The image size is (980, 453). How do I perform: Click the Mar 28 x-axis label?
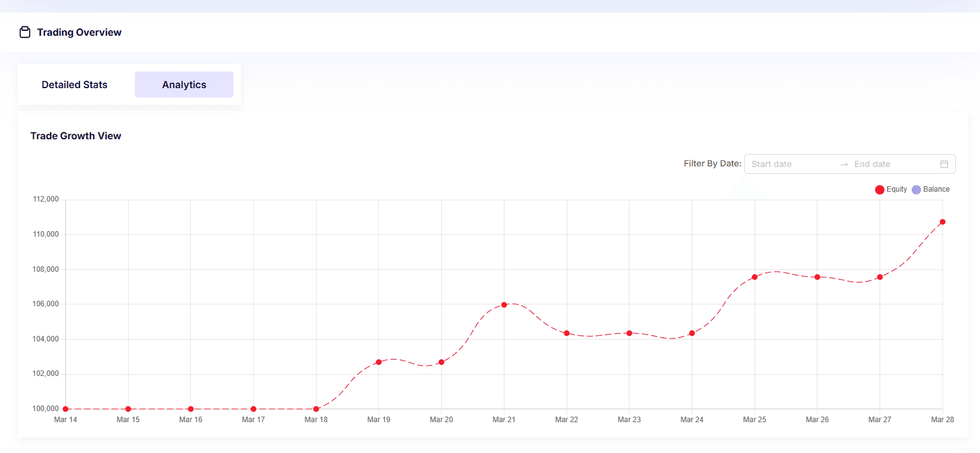(942, 420)
